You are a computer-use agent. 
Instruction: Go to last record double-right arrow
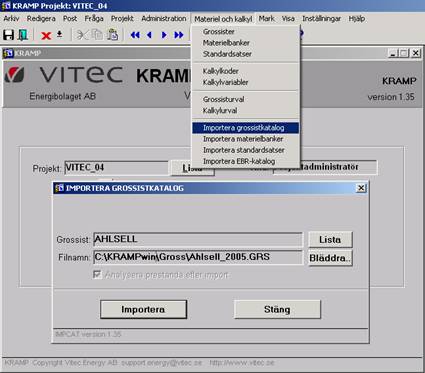pyautogui.click(x=179, y=35)
